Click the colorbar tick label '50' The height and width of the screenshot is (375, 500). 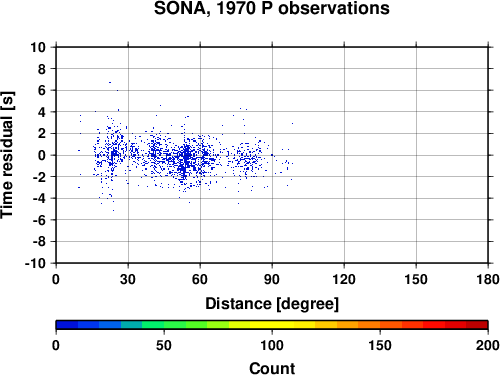(x=164, y=345)
